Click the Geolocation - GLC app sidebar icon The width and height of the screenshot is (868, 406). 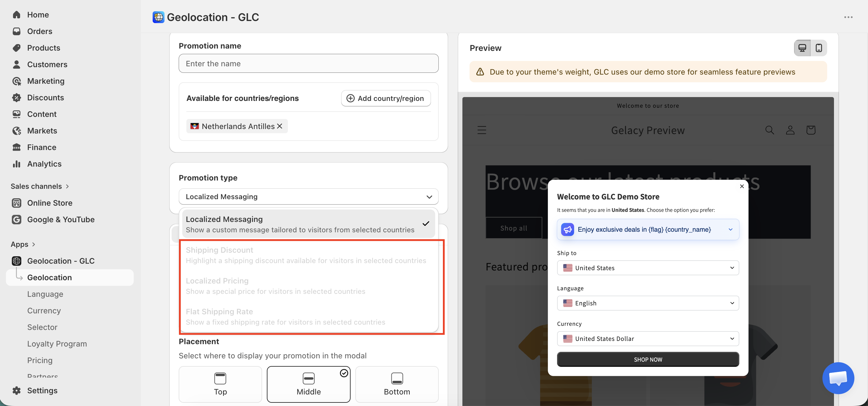17,261
